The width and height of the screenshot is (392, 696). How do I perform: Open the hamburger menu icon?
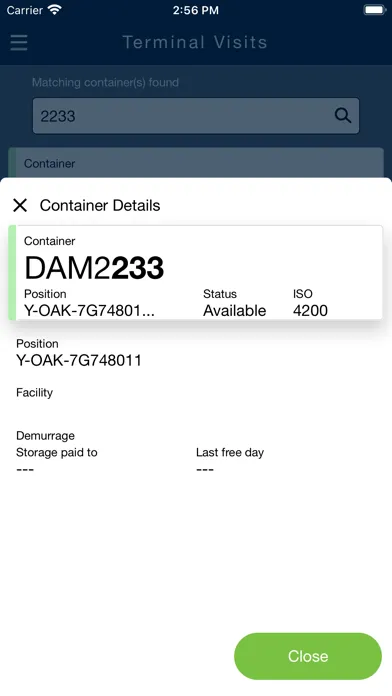click(19, 43)
